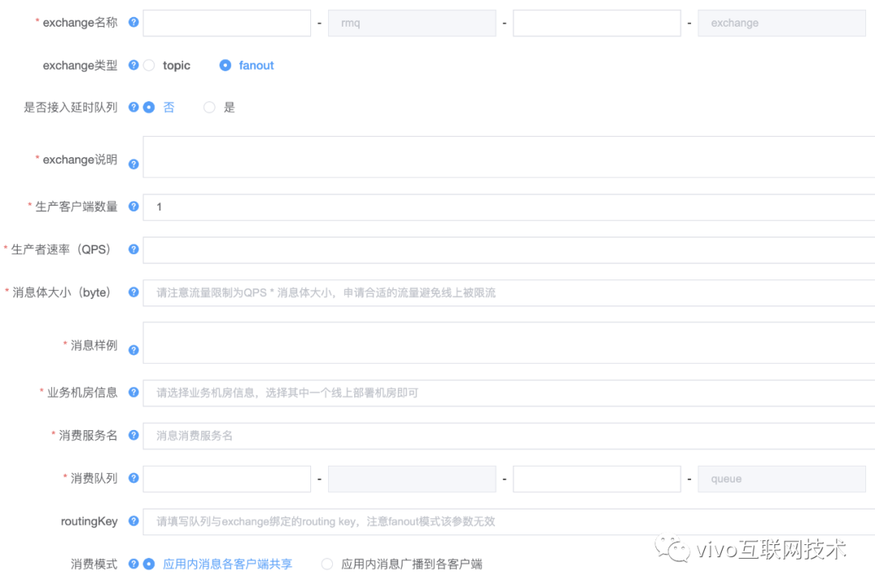Focus the 消费服务名 input field
The height and width of the screenshot is (588, 875).
coord(509,436)
